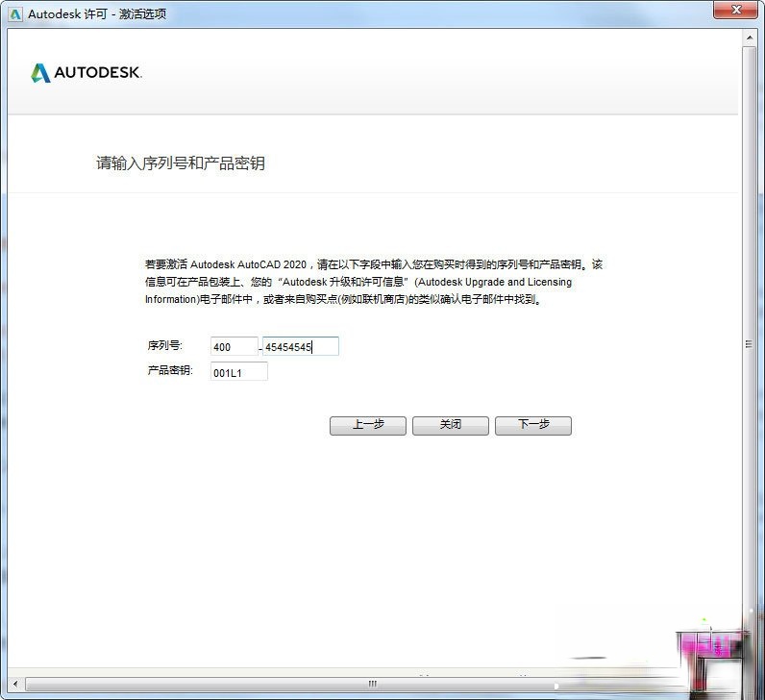
Task: Click the vertical scrollbar thumb grip
Action: (749, 344)
